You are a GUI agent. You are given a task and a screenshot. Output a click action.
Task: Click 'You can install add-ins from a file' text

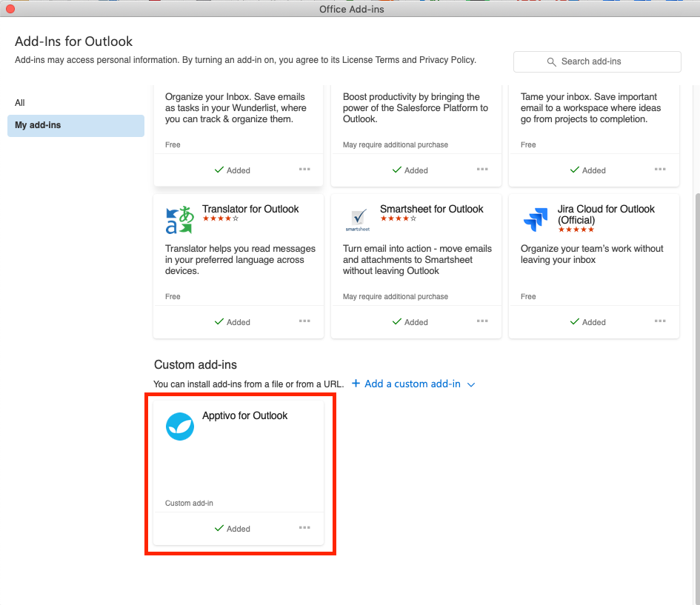(x=249, y=384)
